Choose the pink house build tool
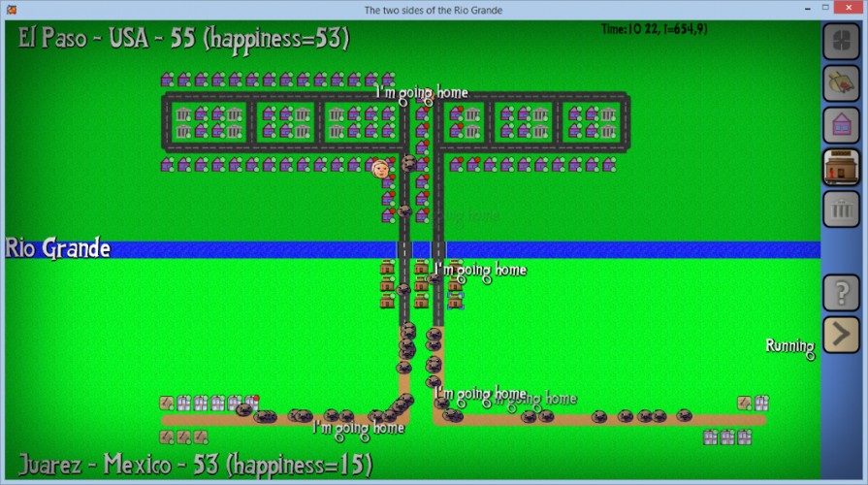Viewport: 868px width, 485px height. point(841,125)
